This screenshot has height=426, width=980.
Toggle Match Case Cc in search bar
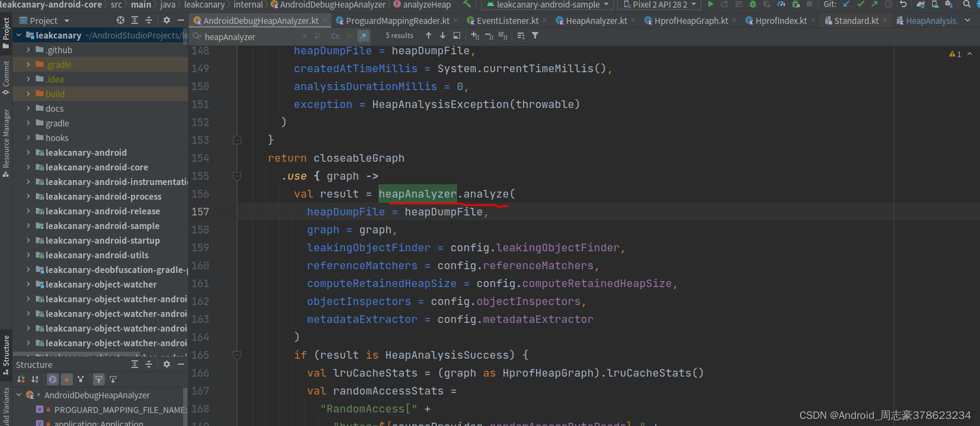[x=335, y=36]
